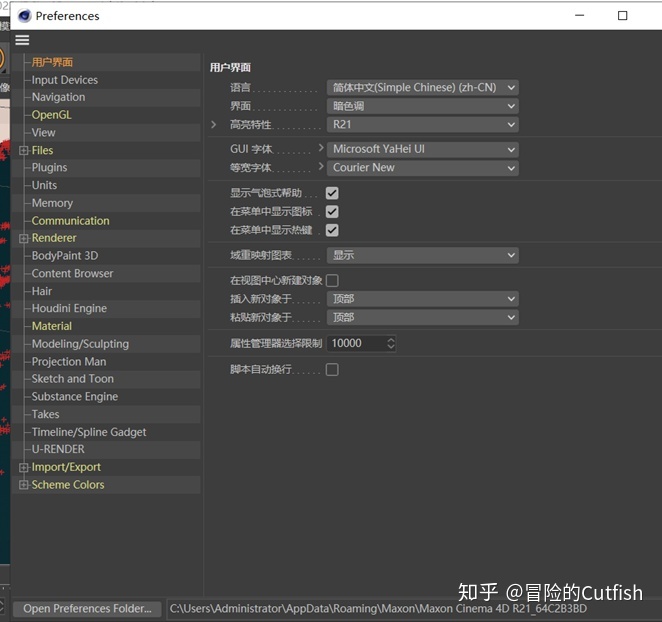The width and height of the screenshot is (662, 622).
Task: Toggle the 显示气泡式帮助 checkbox
Action: 332,193
